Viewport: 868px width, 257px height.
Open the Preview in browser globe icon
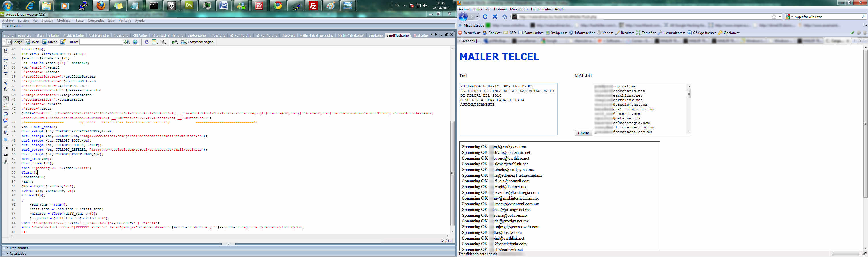tap(136, 42)
